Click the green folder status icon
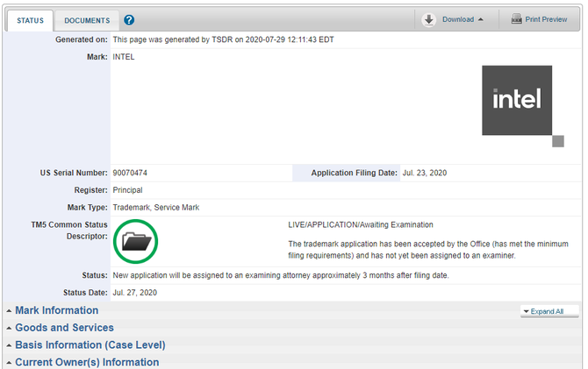Image resolution: width=588 pixels, height=369 pixels. coord(135,241)
